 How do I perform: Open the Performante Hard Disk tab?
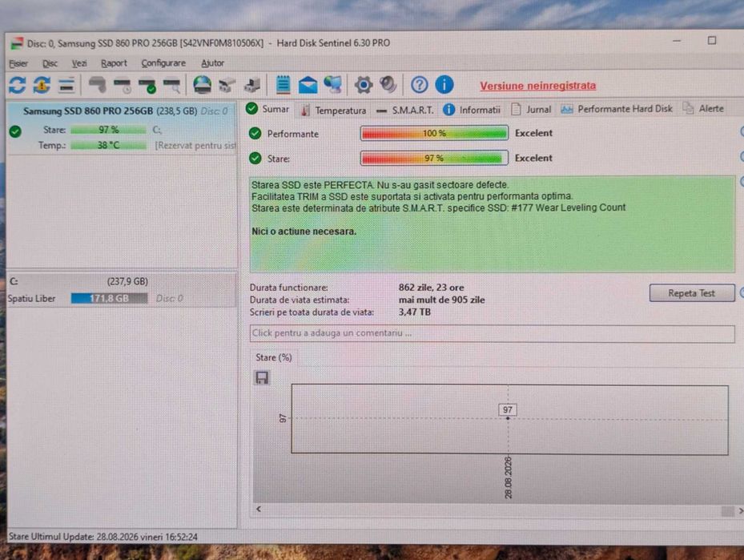coord(617,109)
